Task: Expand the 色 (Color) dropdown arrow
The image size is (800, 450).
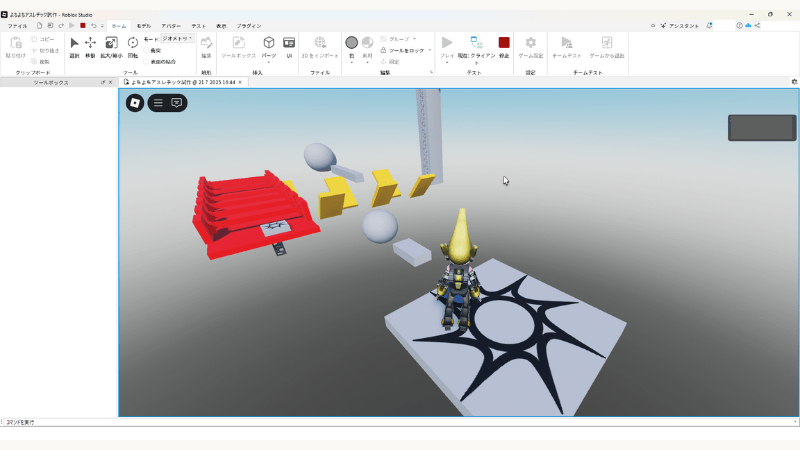Action: coord(352,63)
